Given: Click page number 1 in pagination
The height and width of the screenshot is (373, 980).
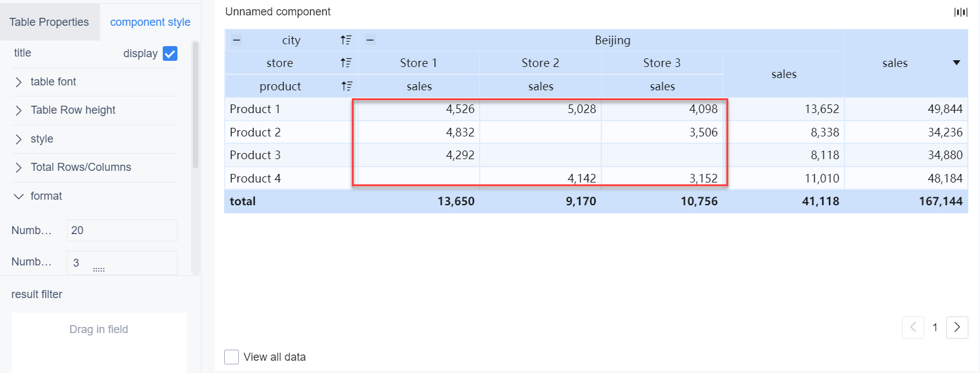Looking at the screenshot, I should point(935,328).
